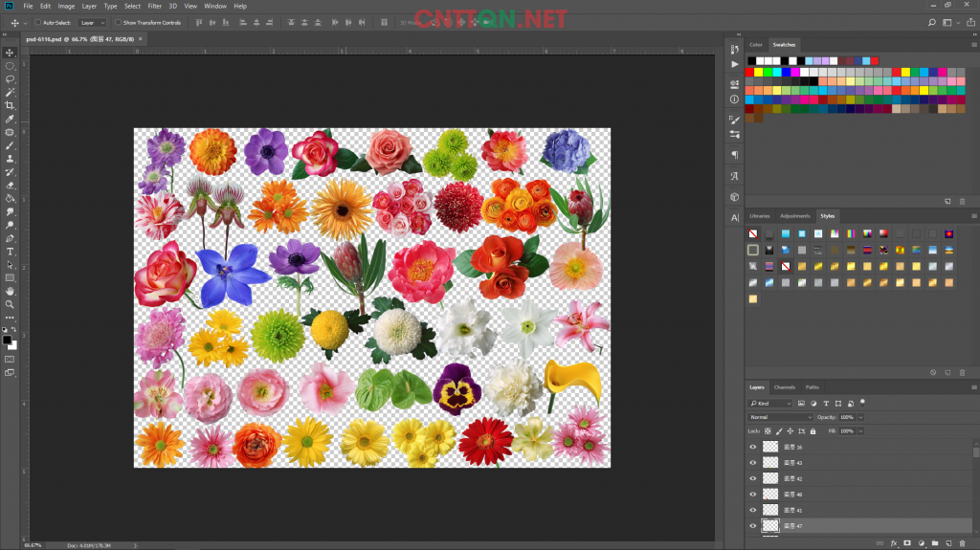This screenshot has width=980, height=550.
Task: Hide layer 36 with eye icon
Action: (x=753, y=447)
